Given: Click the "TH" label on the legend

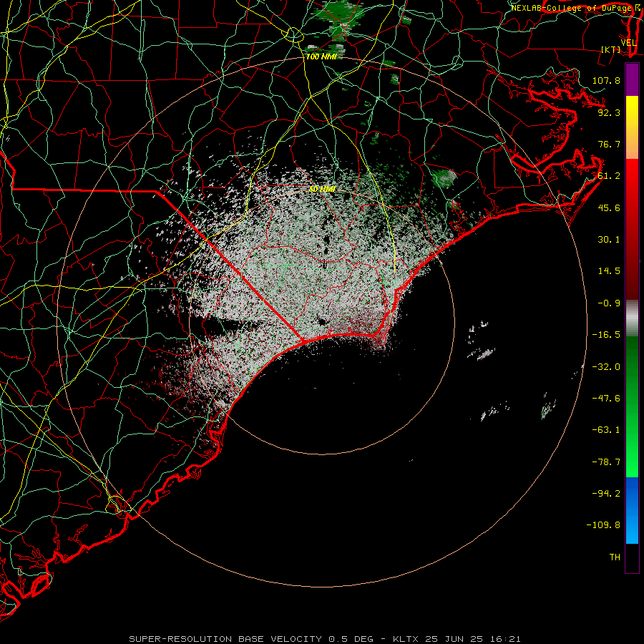Looking at the screenshot, I should pyautogui.click(x=615, y=557).
